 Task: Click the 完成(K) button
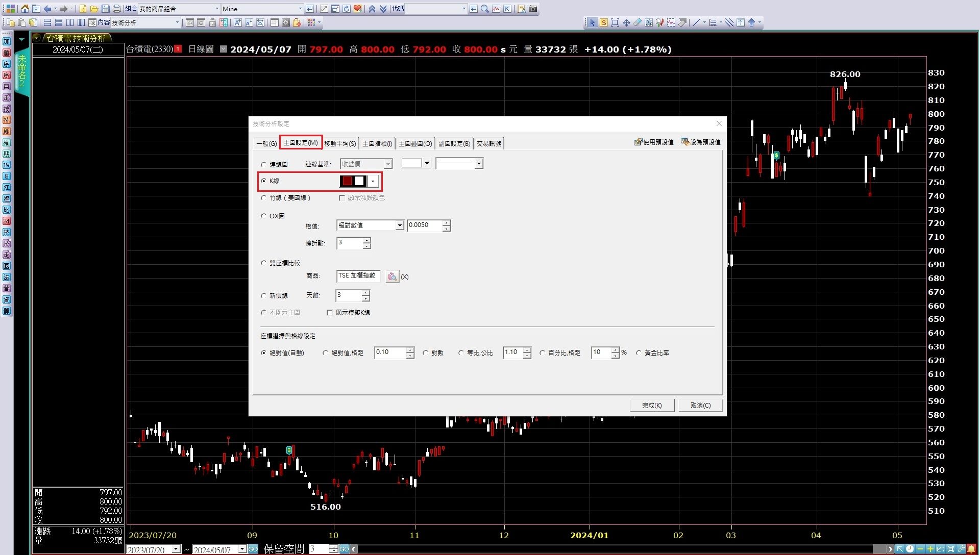[x=652, y=406]
